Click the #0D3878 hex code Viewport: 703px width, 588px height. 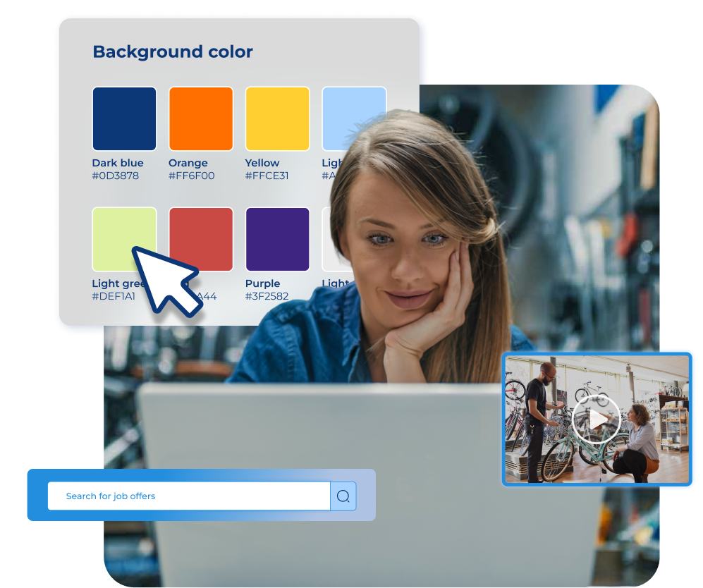(x=116, y=176)
